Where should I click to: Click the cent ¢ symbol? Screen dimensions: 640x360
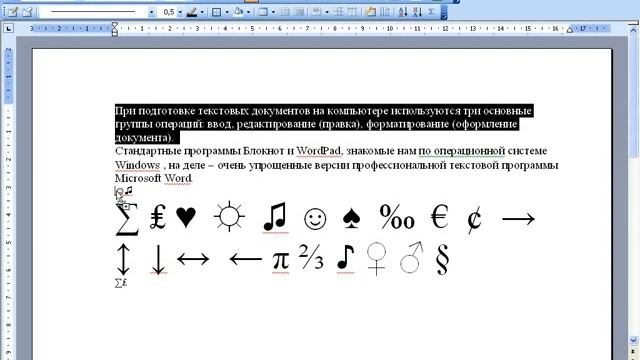pyautogui.click(x=474, y=220)
